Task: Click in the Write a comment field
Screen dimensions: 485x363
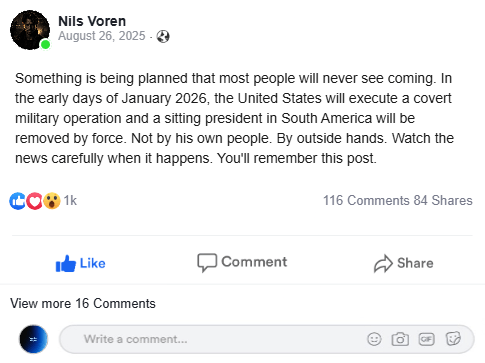Action: click(x=213, y=339)
